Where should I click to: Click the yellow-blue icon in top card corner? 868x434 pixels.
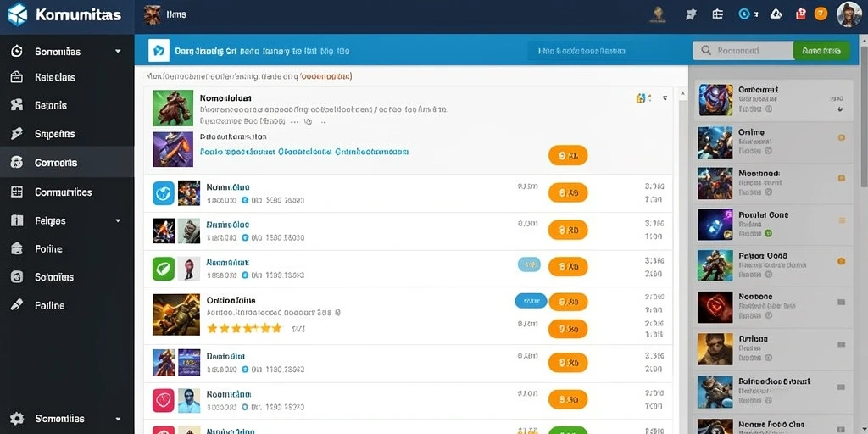(641, 98)
